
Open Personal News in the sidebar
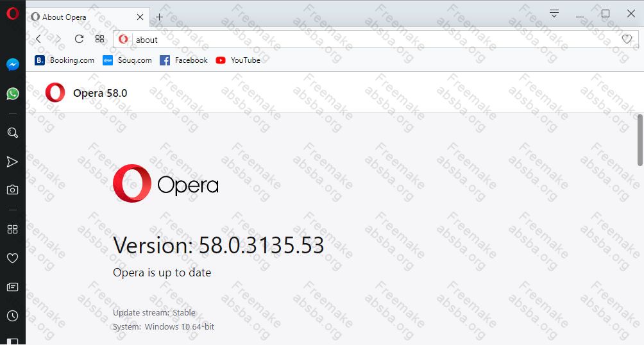[x=12, y=287]
